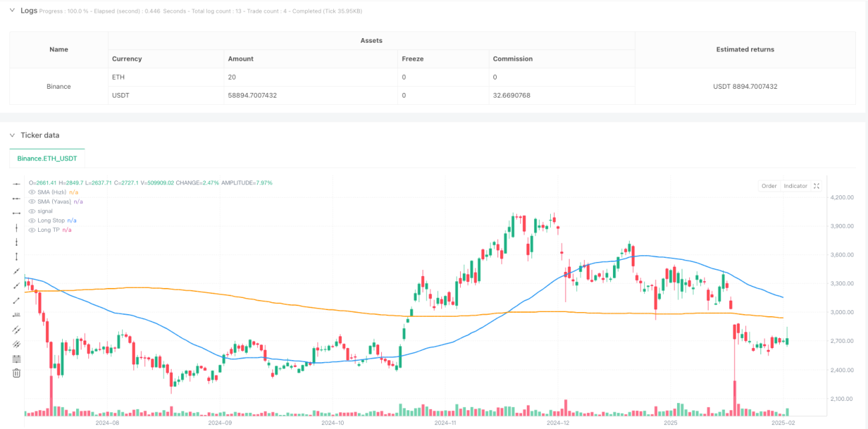Click the fullscreen icon beside Indicator

[817, 186]
